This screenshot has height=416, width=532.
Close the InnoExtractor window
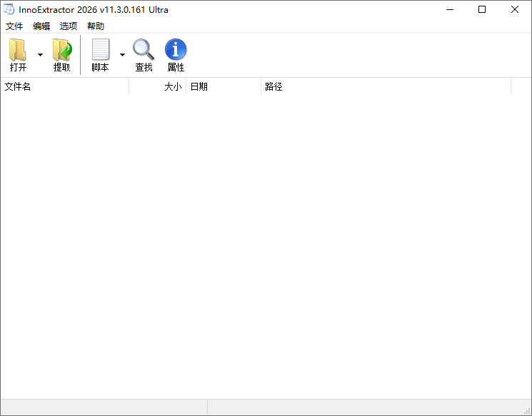click(x=515, y=9)
